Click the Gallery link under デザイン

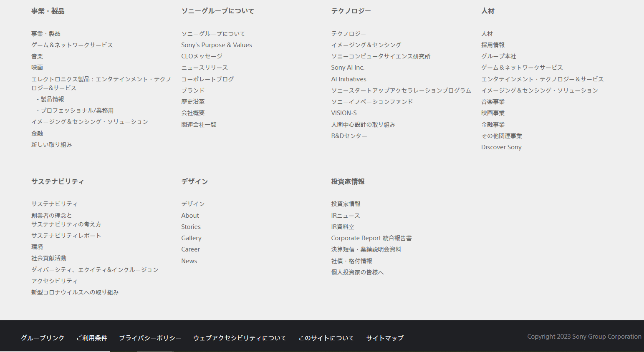[x=191, y=238]
